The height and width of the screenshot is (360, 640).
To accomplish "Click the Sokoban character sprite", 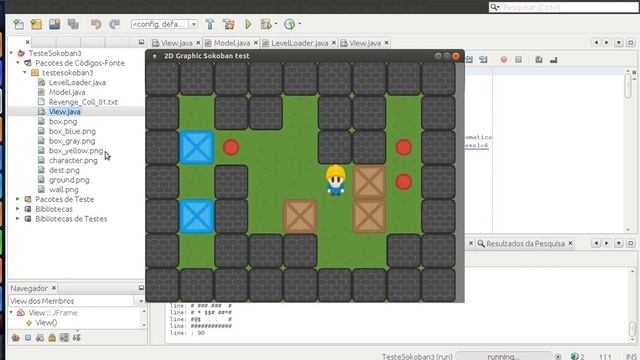I will (336, 180).
